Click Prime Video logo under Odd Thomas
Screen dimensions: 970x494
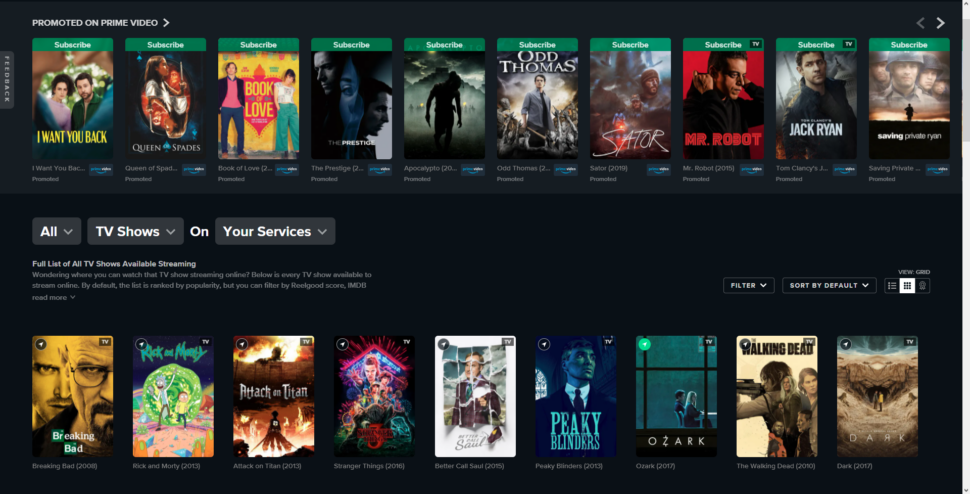coord(565,169)
